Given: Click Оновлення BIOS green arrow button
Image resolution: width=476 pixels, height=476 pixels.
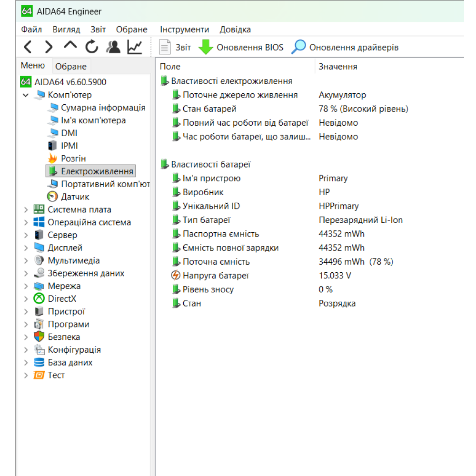Looking at the screenshot, I should 241,48.
